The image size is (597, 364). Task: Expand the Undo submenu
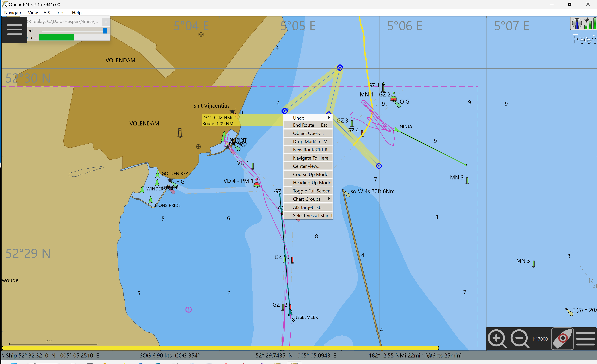point(308,118)
